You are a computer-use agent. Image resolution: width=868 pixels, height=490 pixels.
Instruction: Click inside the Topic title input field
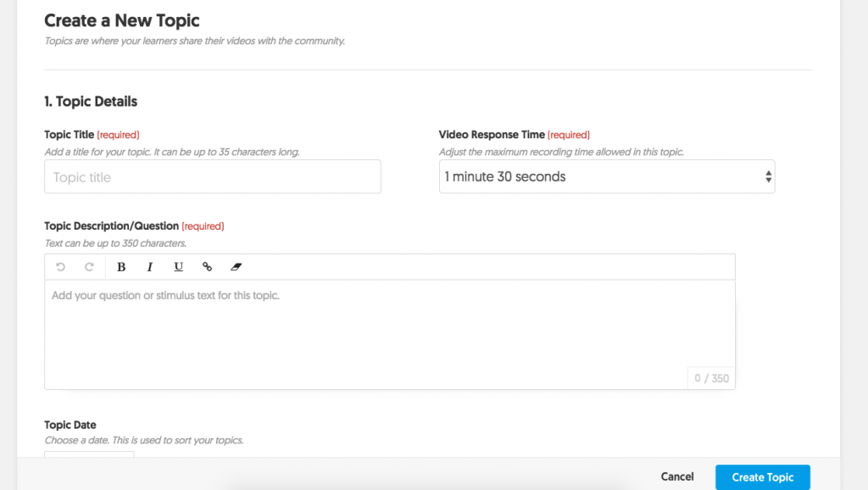(212, 176)
